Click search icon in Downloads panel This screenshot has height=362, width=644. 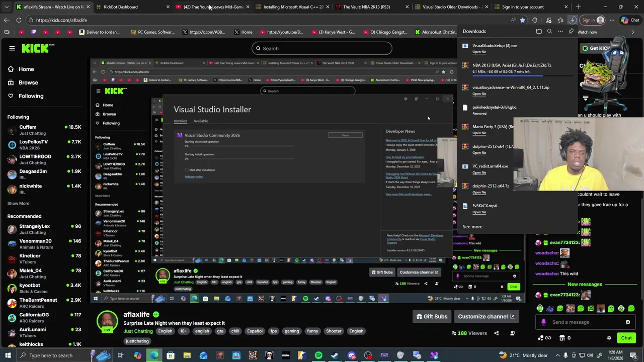point(549,31)
